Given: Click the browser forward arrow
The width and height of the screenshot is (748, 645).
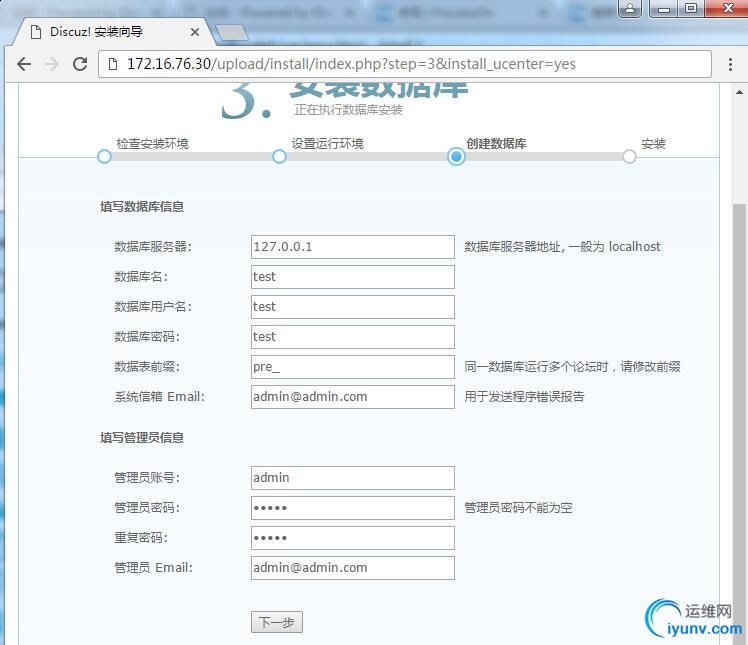Looking at the screenshot, I should point(52,64).
